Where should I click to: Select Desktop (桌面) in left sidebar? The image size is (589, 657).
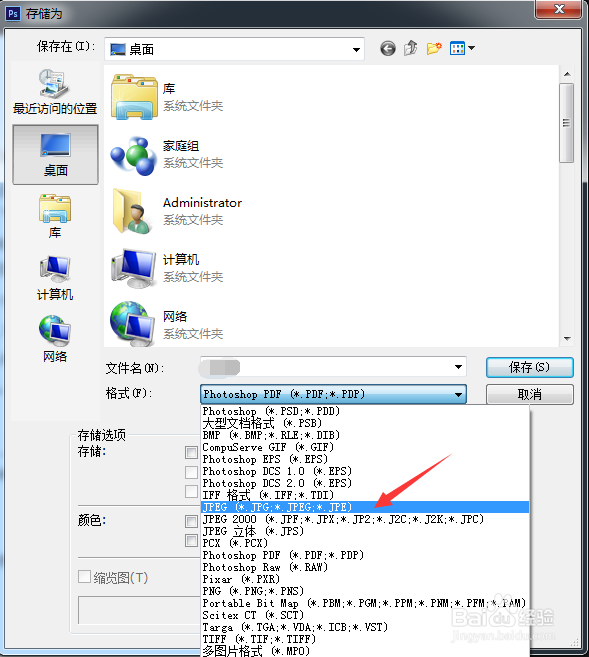(x=55, y=154)
